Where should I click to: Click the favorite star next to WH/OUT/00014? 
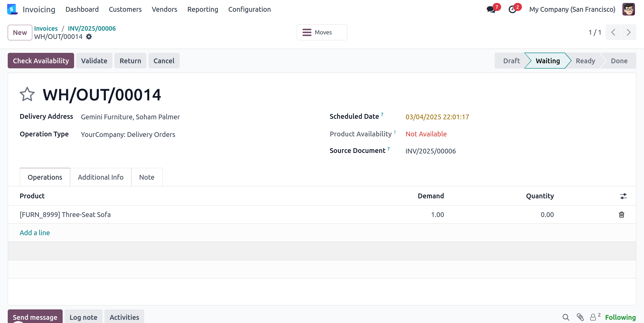pos(27,94)
